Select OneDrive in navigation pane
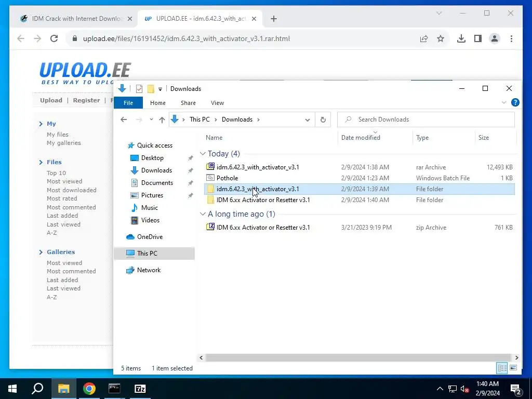This screenshot has height=399, width=532. pyautogui.click(x=150, y=237)
